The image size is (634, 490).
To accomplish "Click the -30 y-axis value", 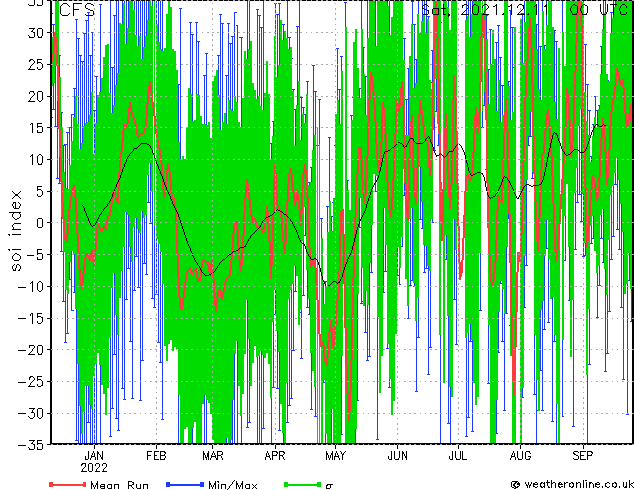I will coord(31,413).
